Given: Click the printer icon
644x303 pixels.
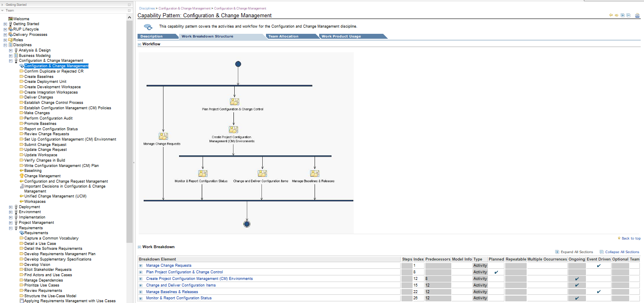Looking at the screenshot, I should pyautogui.click(x=637, y=16).
